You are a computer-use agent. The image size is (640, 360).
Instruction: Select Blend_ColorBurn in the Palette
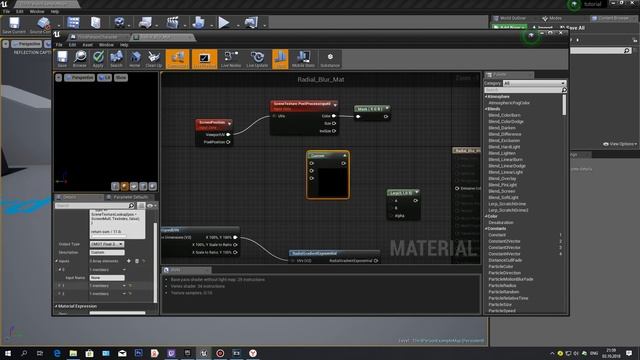504,116
